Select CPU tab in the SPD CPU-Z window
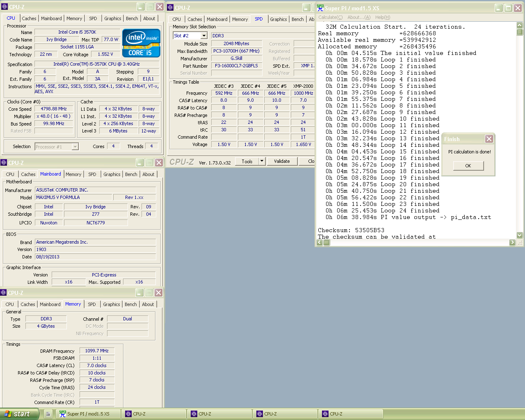525x420 pixels. [x=177, y=19]
